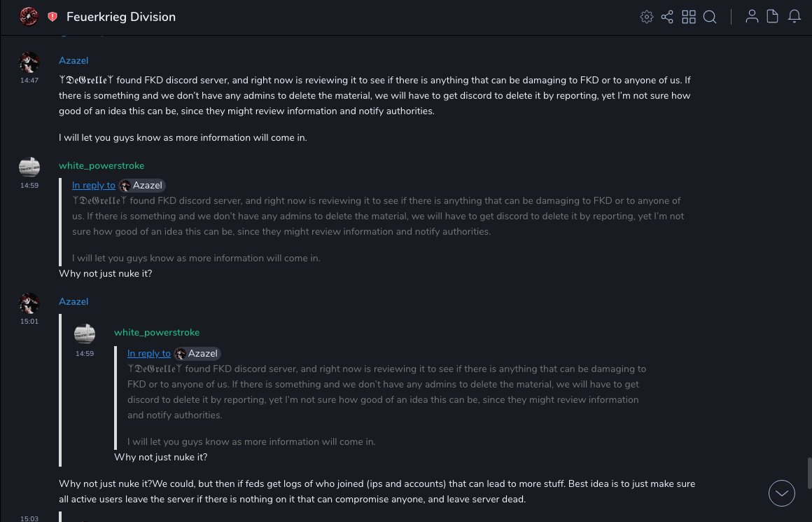
Task: Click Azazel sender name on 15:01 message
Action: click(73, 301)
